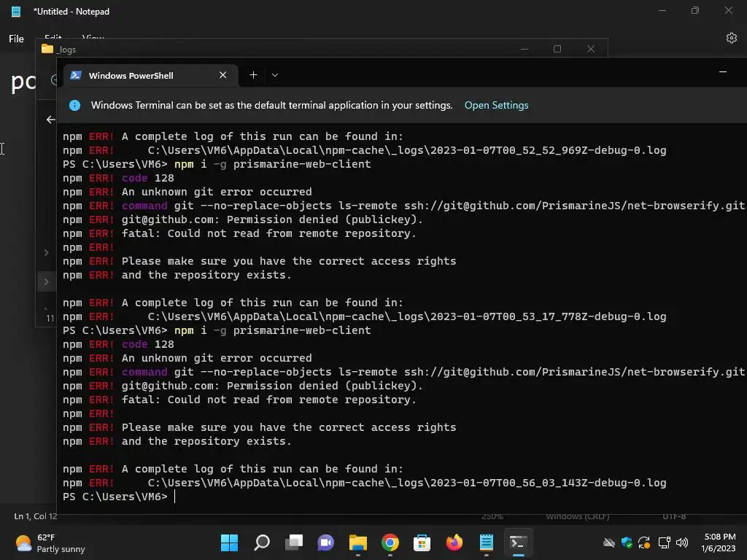
Task: Open Task View on taskbar
Action: 294,542
